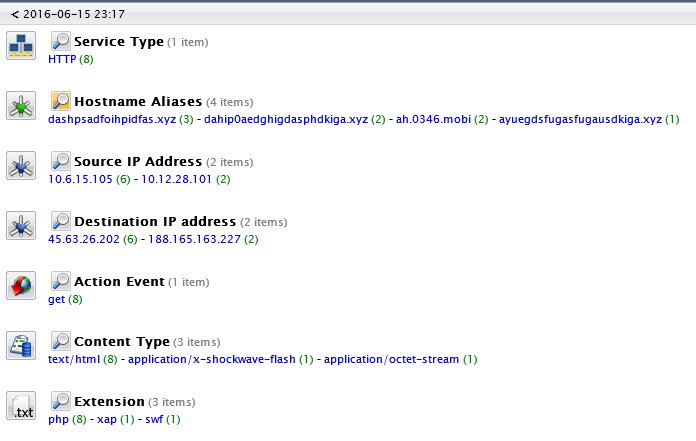Open the magnifier next to Extension
Image resolution: width=696 pixels, height=441 pixels.
click(60, 401)
